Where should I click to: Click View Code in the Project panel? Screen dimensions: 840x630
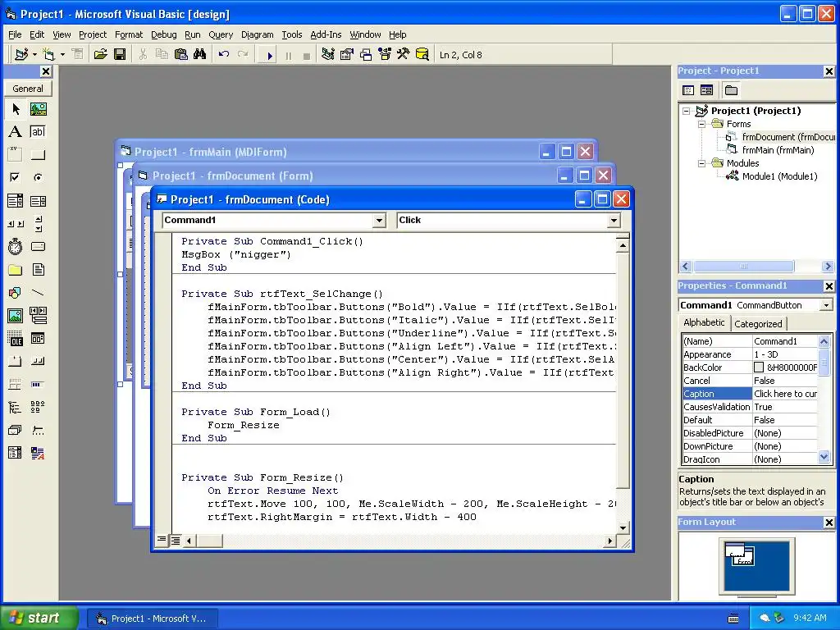coord(688,90)
